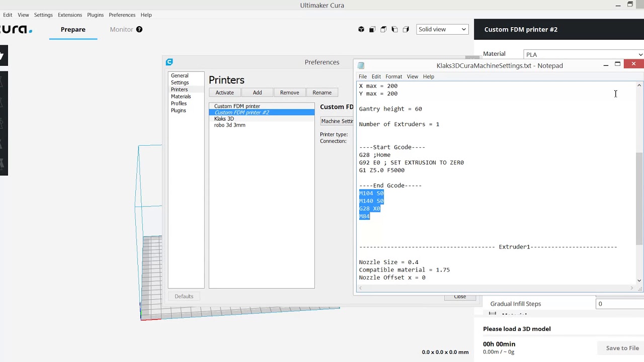Click the highlighted 'M104 S0' line
Screen dimensions: 644x362
[x=371, y=193]
